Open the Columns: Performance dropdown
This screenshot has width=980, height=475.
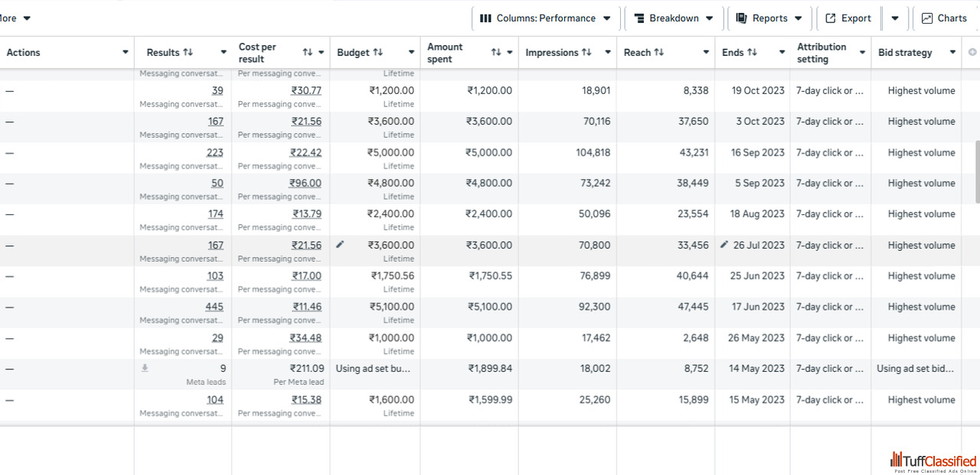pos(545,18)
